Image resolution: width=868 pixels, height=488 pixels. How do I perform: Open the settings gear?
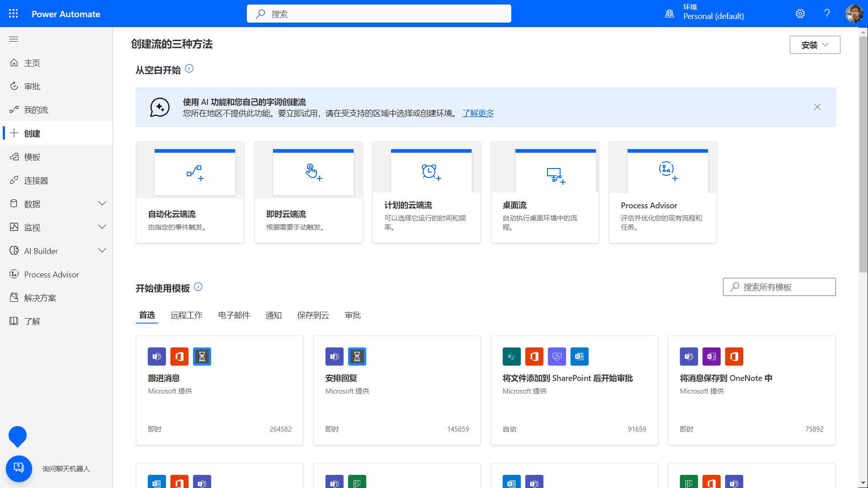coord(800,14)
